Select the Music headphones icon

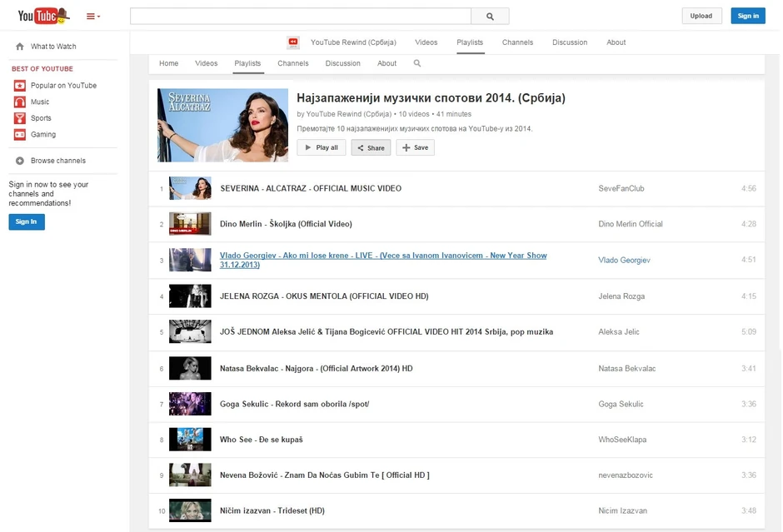tap(20, 102)
